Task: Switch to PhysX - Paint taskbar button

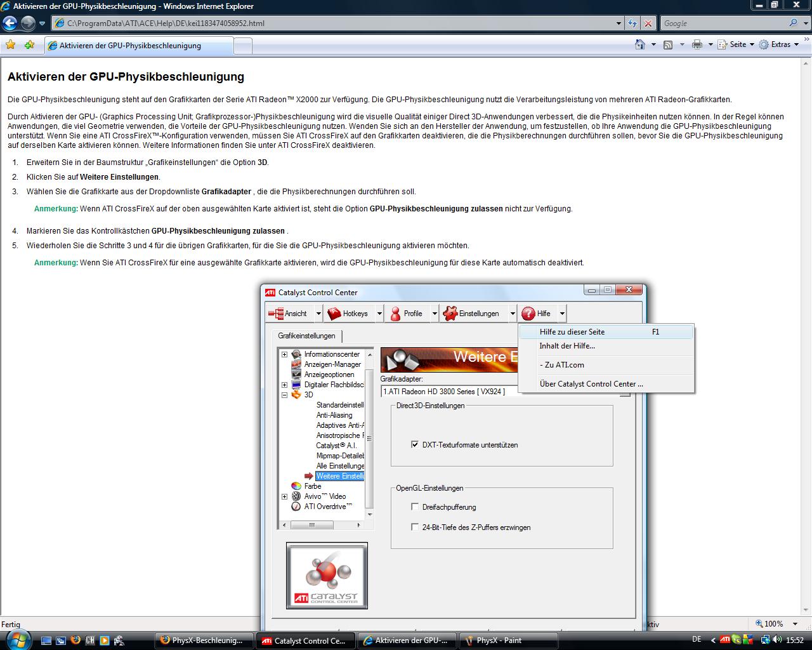Action: click(x=509, y=640)
